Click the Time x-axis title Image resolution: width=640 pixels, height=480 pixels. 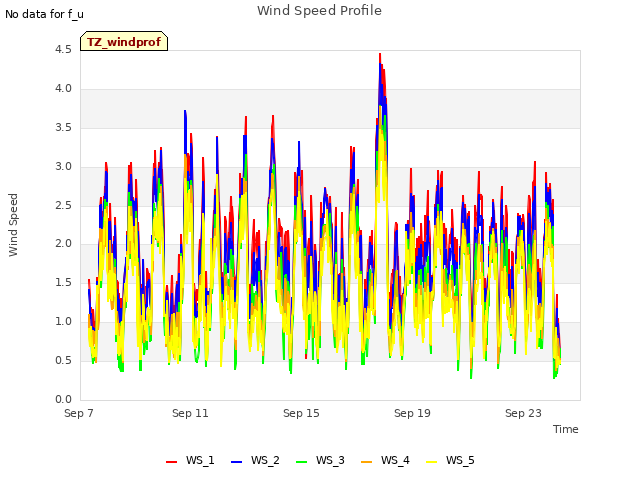point(565,429)
